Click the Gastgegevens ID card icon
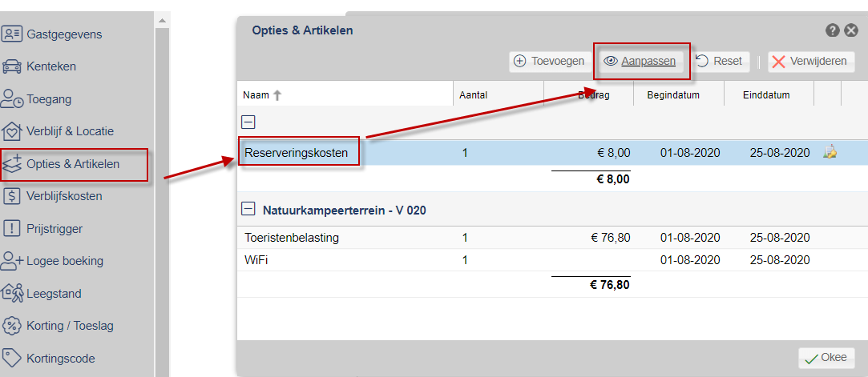Screen dimensions: 868x377 [12, 34]
